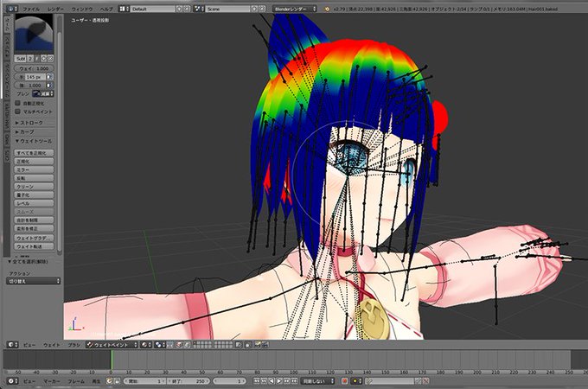The height and width of the screenshot is (389, 588).
Task: Open the Blenderレンダー engine dropdown
Action: tap(294, 9)
